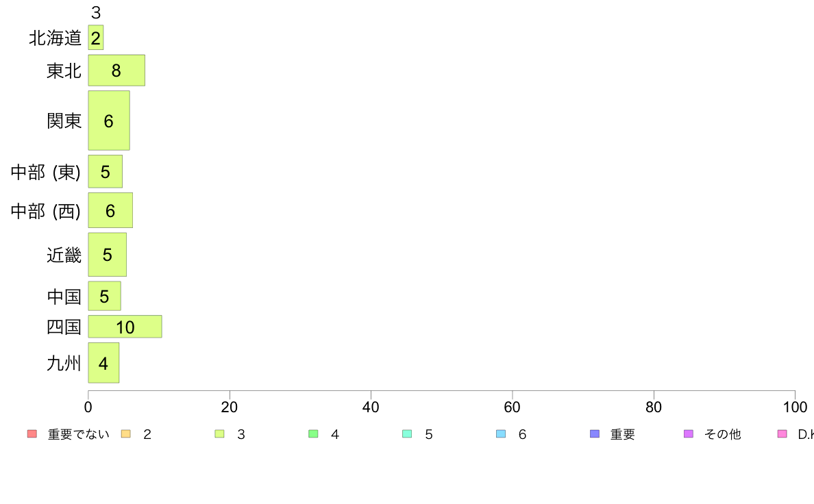This screenshot has height=504, width=814.
Task: Click the 中部 (東) bar showing 5
Action: [x=106, y=171]
